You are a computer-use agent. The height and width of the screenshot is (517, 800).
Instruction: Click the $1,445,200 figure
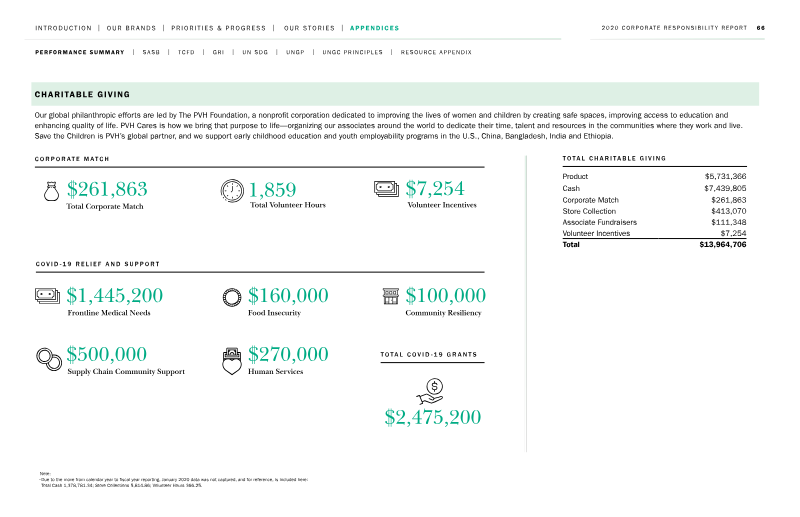coord(115,296)
